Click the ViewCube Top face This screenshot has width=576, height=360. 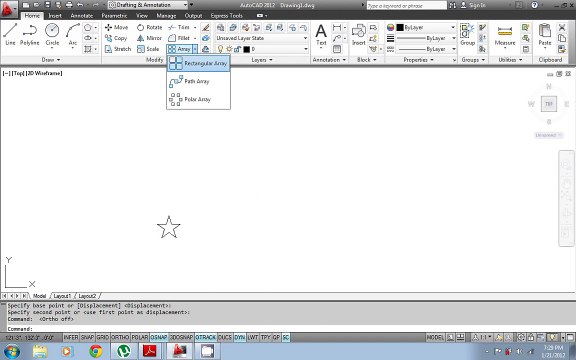coord(549,104)
